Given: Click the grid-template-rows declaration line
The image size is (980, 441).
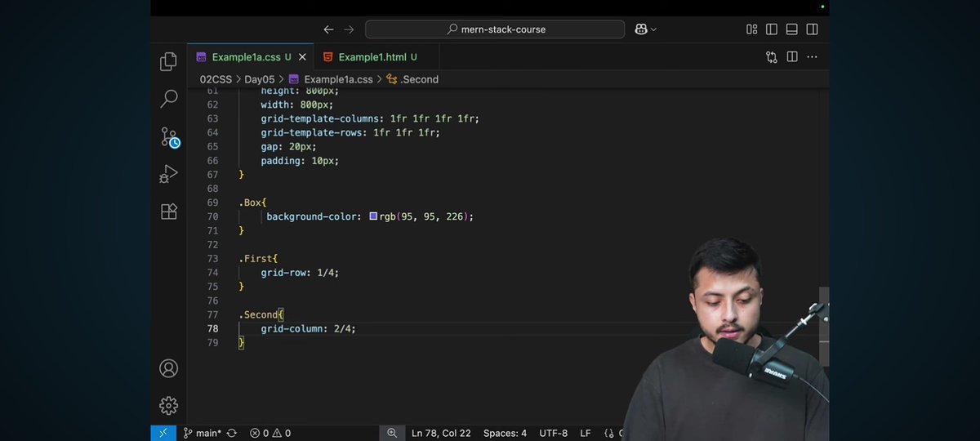Looking at the screenshot, I should pos(350,132).
